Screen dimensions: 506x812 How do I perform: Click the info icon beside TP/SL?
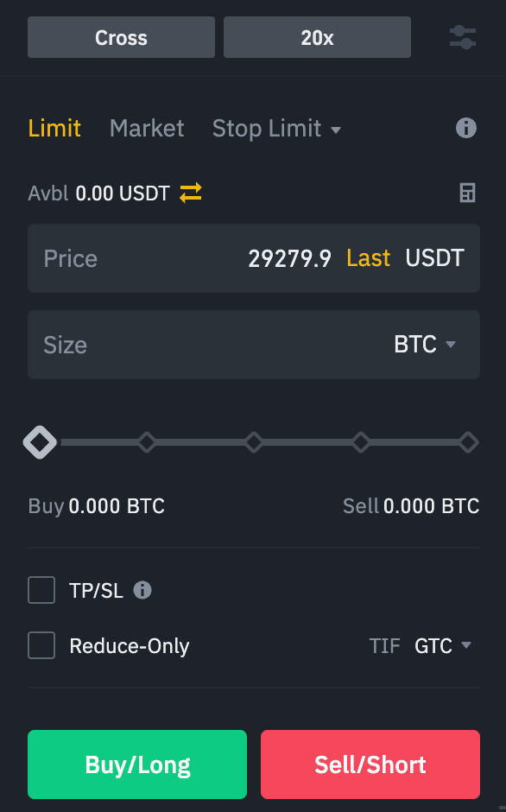click(x=142, y=590)
